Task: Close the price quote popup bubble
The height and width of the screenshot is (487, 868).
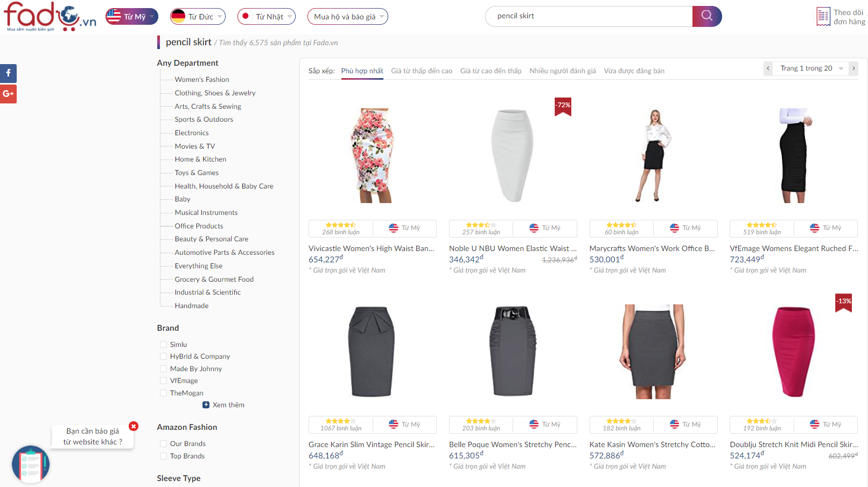Action: click(x=134, y=426)
